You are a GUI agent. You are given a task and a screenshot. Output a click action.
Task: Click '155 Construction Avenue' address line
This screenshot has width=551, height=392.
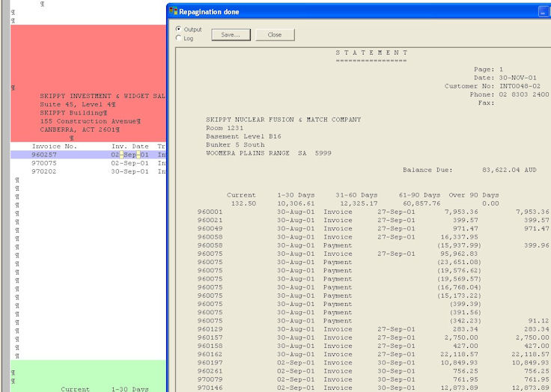91,121
